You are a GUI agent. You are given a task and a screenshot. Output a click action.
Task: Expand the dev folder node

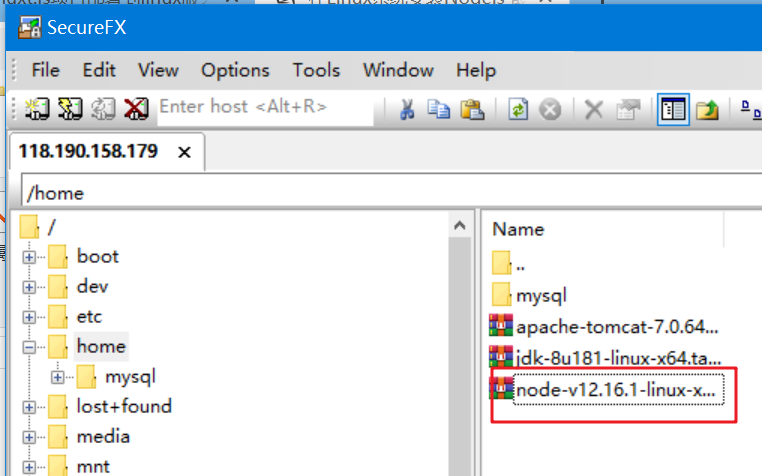coord(29,287)
